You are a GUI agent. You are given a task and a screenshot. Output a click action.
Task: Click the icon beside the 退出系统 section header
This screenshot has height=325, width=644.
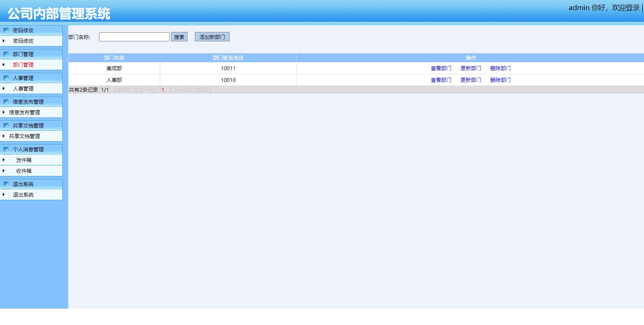tap(6, 184)
